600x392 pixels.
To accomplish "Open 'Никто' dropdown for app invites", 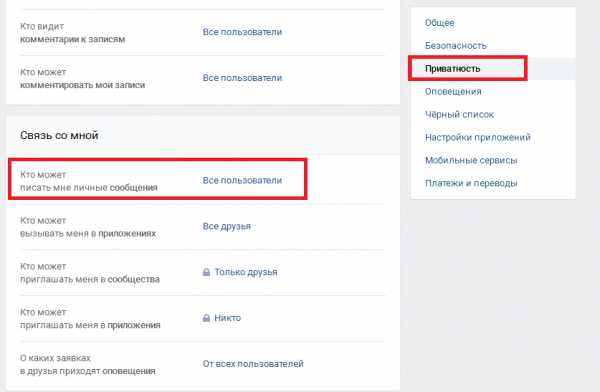I will click(x=227, y=318).
